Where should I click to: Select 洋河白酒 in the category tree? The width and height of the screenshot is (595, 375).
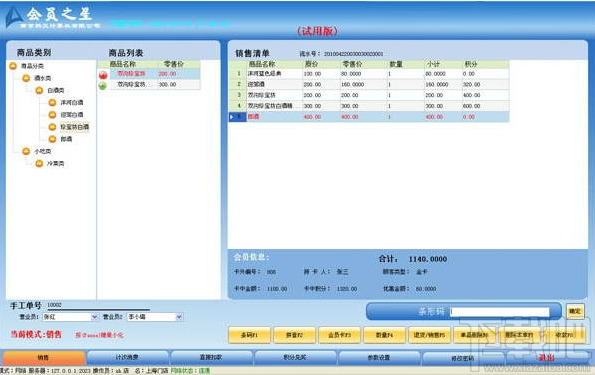pos(72,102)
